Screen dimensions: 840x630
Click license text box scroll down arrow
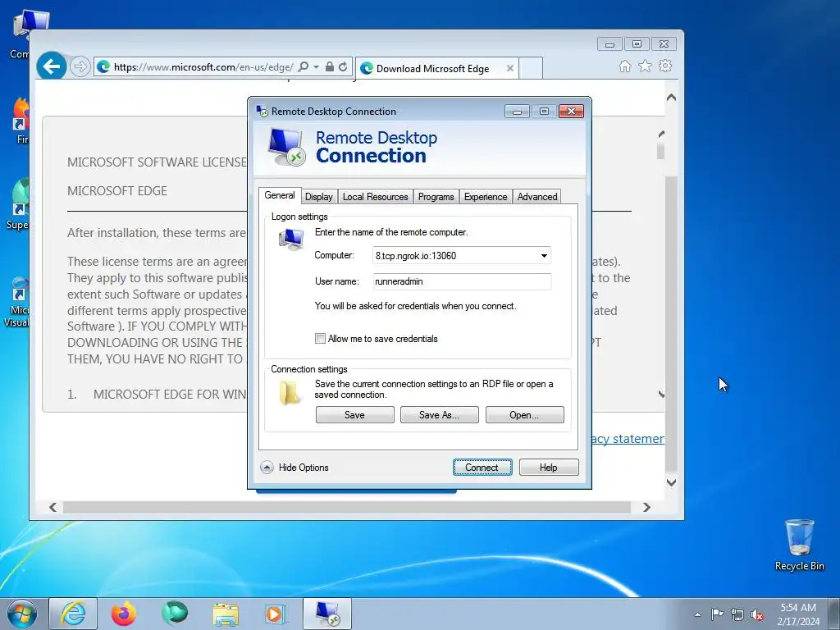661,395
